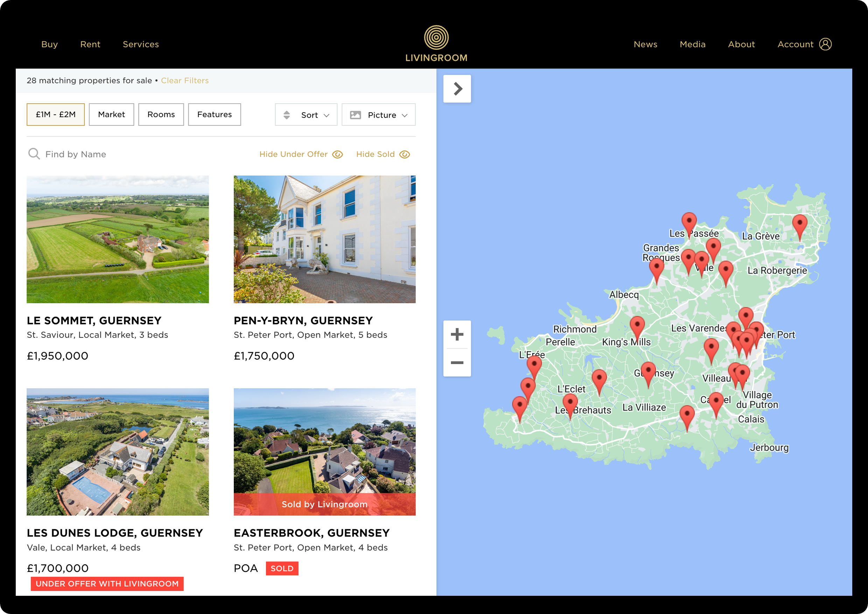Click the Find by Name search field
This screenshot has width=868, height=614.
(x=76, y=154)
